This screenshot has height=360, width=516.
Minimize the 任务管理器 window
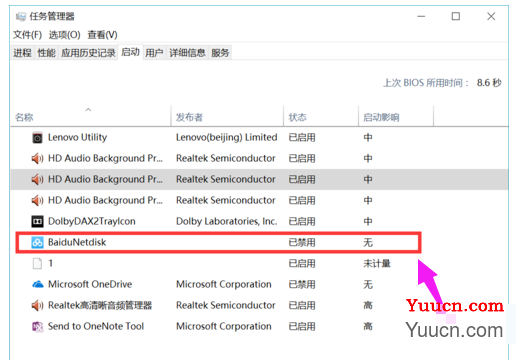(x=421, y=16)
